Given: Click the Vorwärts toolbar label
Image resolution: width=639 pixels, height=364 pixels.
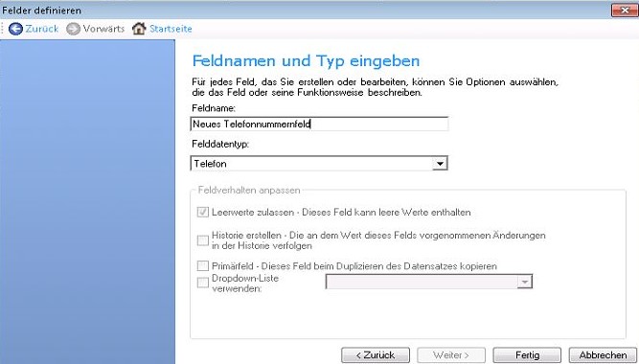Looking at the screenshot, I should 103,29.
